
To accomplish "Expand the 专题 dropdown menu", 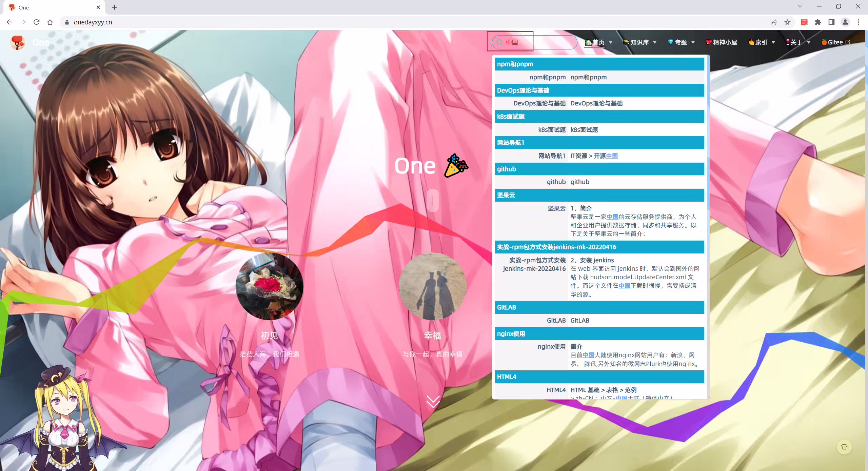I will [681, 42].
